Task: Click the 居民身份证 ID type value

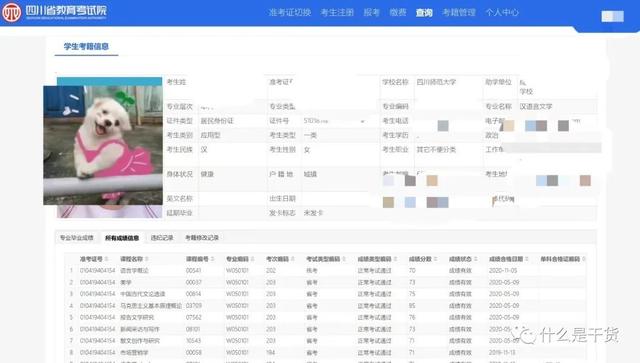Action: pos(217,121)
